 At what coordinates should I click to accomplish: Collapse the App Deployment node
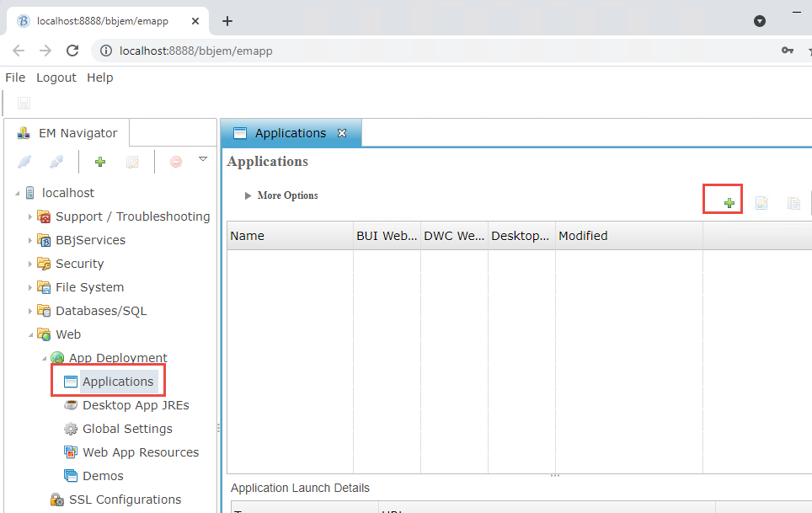(x=44, y=358)
